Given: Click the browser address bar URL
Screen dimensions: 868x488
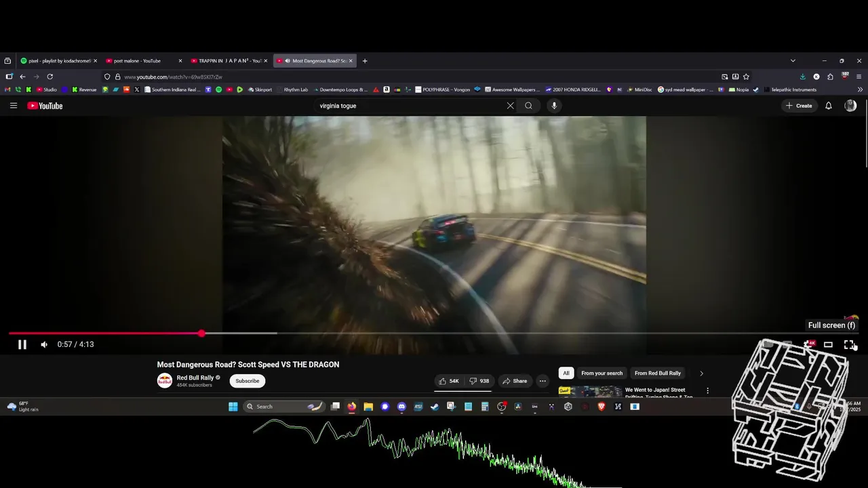Looking at the screenshot, I should click(x=173, y=77).
